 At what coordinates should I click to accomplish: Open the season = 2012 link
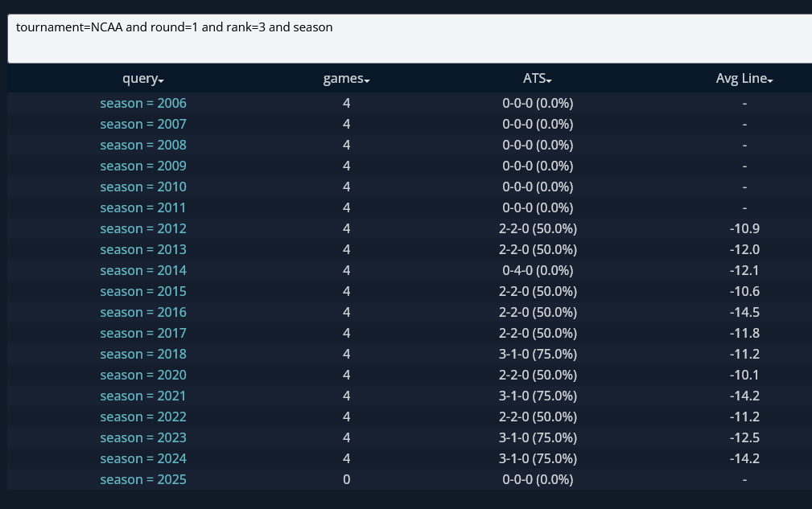(x=143, y=228)
